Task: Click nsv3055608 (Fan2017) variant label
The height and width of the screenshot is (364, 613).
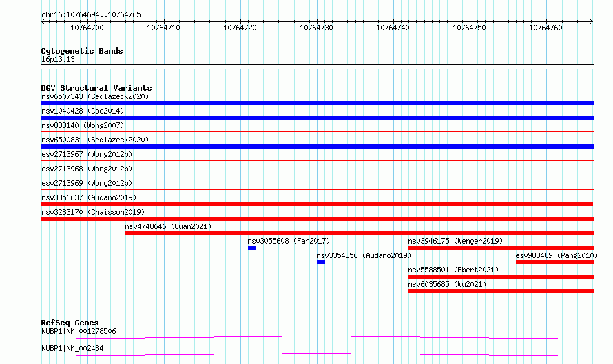Action: click(289, 241)
